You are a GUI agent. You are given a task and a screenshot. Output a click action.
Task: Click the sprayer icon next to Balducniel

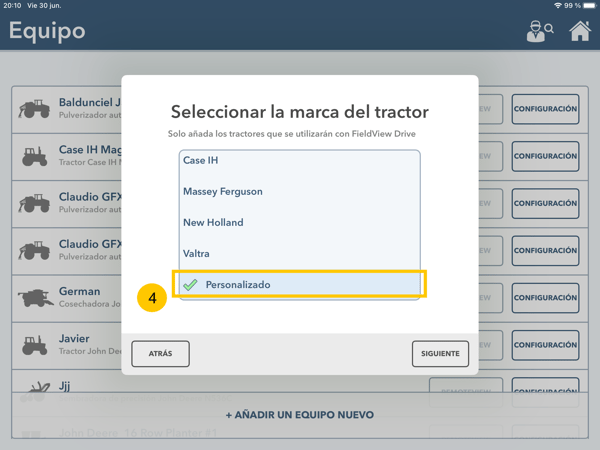(x=34, y=109)
